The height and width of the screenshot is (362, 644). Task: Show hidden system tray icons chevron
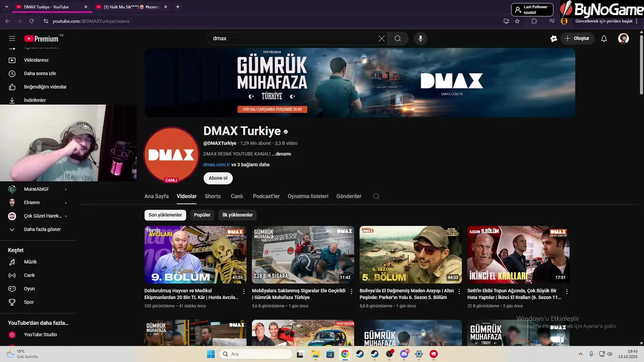tap(580, 354)
